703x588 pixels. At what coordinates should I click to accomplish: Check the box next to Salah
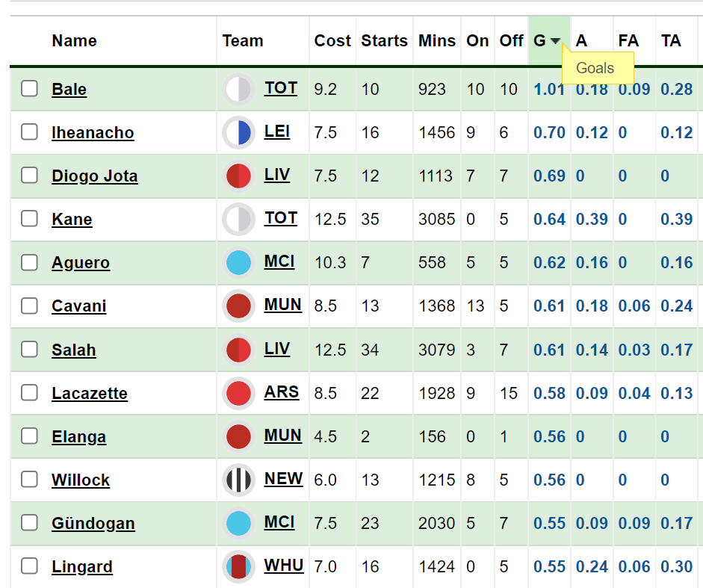30,350
